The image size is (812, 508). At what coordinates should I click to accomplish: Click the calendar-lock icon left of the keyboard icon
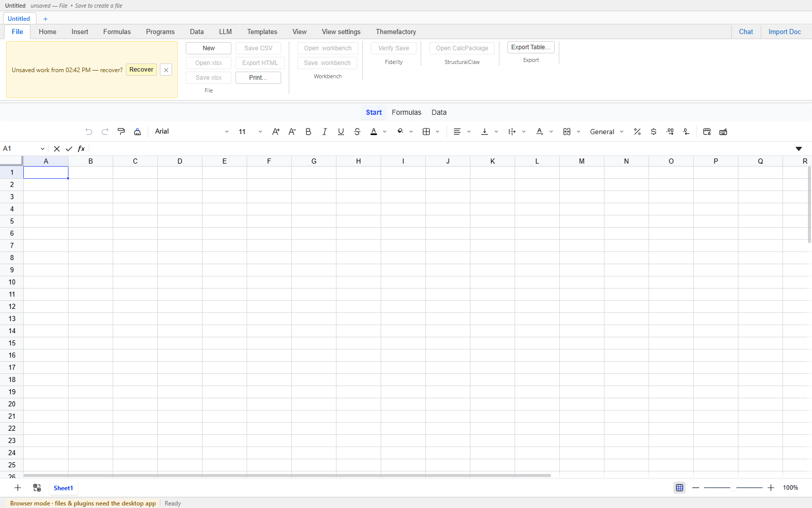[x=707, y=132]
